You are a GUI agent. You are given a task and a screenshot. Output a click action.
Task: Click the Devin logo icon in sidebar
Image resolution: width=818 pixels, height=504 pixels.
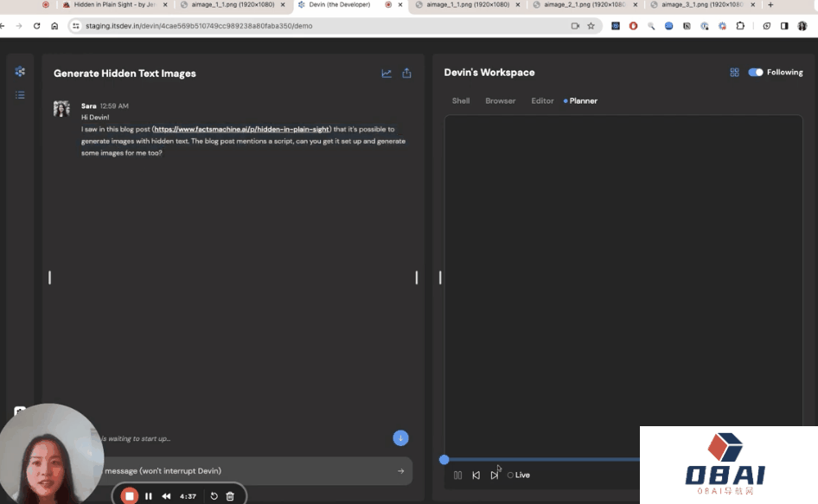(x=20, y=72)
